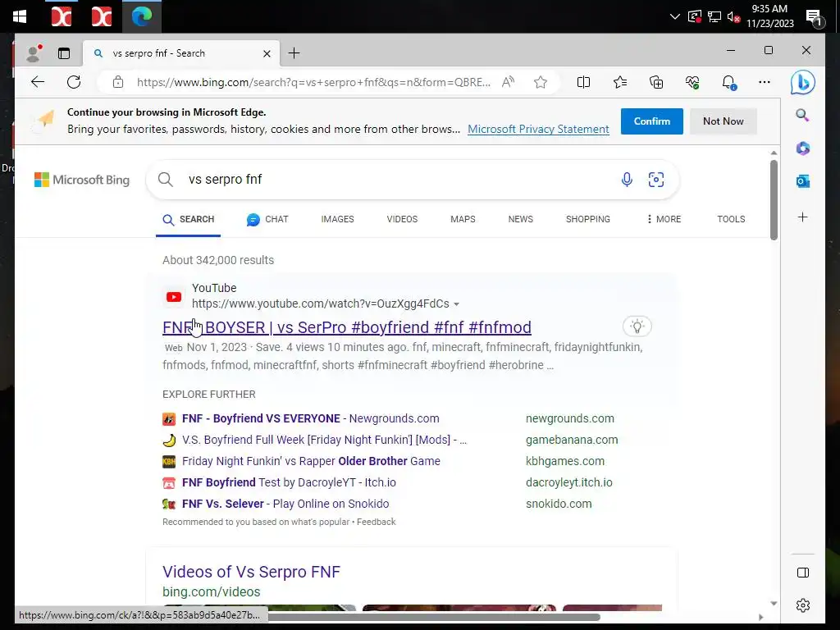Image resolution: width=840 pixels, height=630 pixels.
Task: Open Bing Copilot sidebar button
Action: click(x=802, y=83)
